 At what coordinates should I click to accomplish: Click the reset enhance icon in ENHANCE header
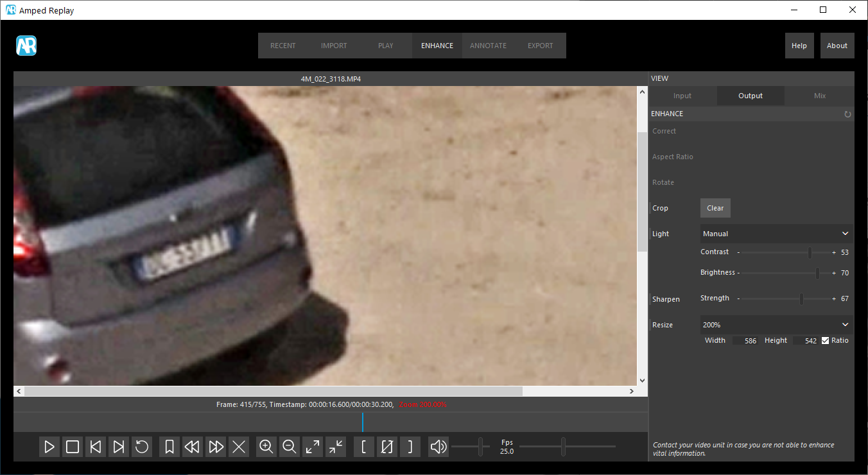847,114
